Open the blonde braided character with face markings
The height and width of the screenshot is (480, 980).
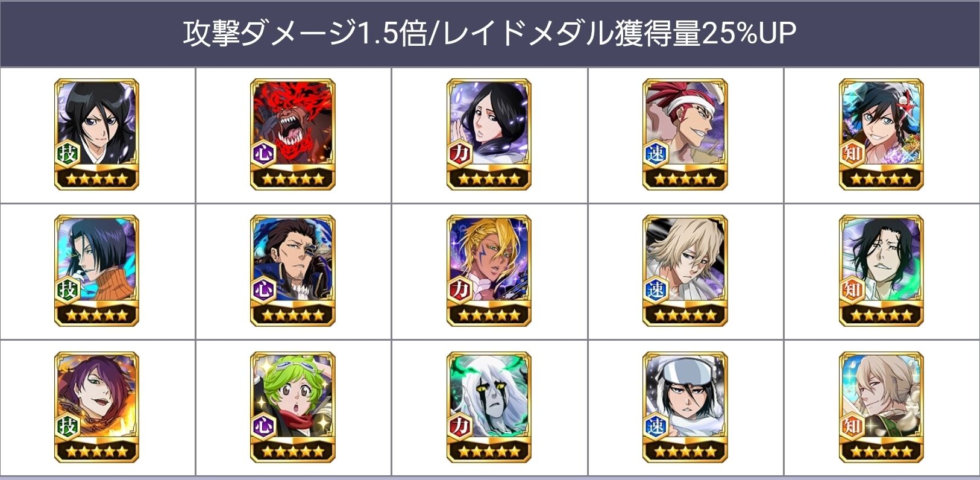(x=489, y=271)
